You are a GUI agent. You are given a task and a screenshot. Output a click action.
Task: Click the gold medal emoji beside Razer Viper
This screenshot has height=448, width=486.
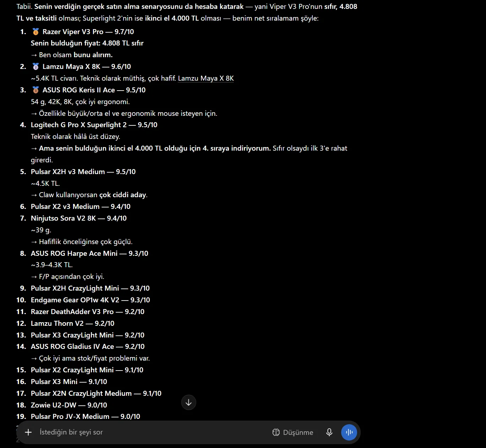36,32
